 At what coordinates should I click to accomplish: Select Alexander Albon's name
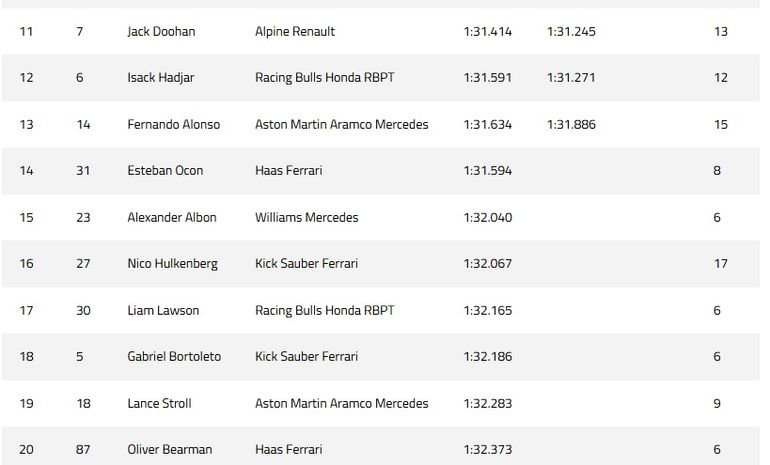click(x=171, y=217)
